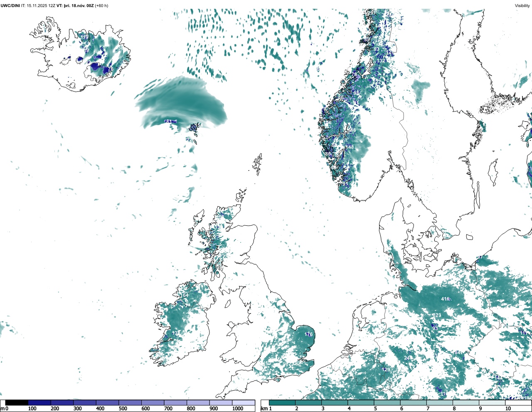The height and width of the screenshot is (412, 532).
Task: Click the "148" value in southern Norway
Action: click(x=350, y=147)
